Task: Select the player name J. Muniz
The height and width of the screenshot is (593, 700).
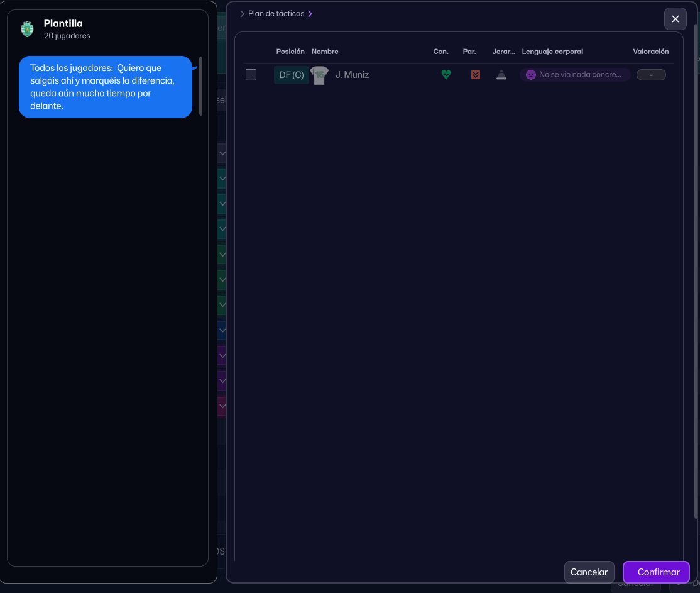Action: pyautogui.click(x=352, y=75)
